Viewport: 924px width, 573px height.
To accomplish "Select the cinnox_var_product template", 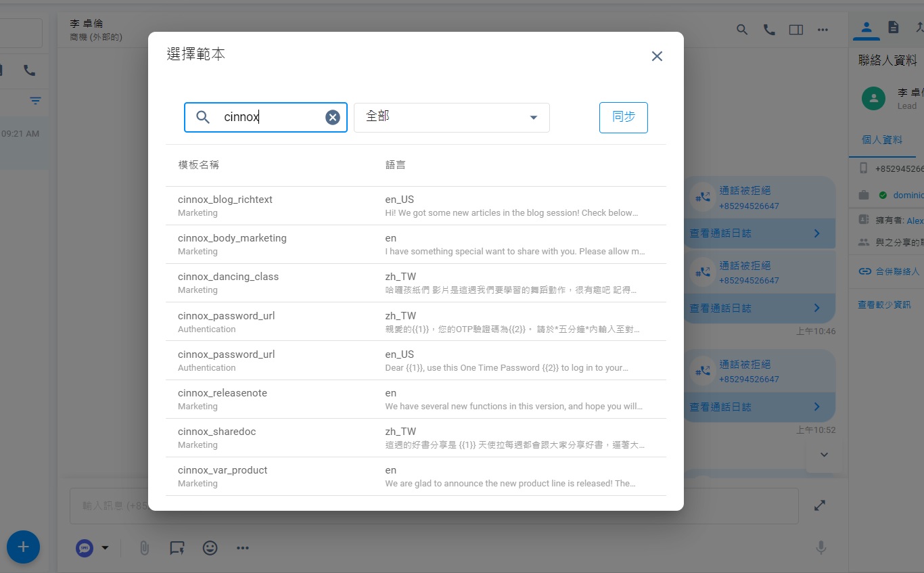I will pyautogui.click(x=416, y=476).
